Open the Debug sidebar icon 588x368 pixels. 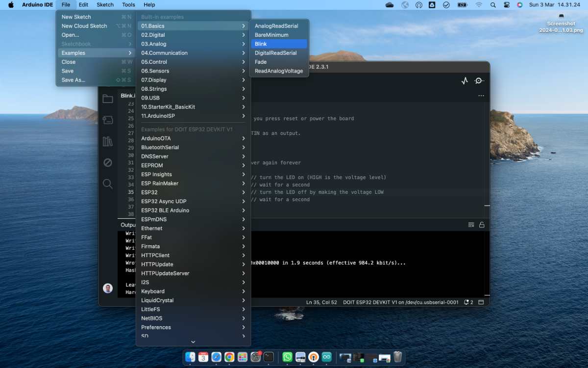[x=108, y=162]
